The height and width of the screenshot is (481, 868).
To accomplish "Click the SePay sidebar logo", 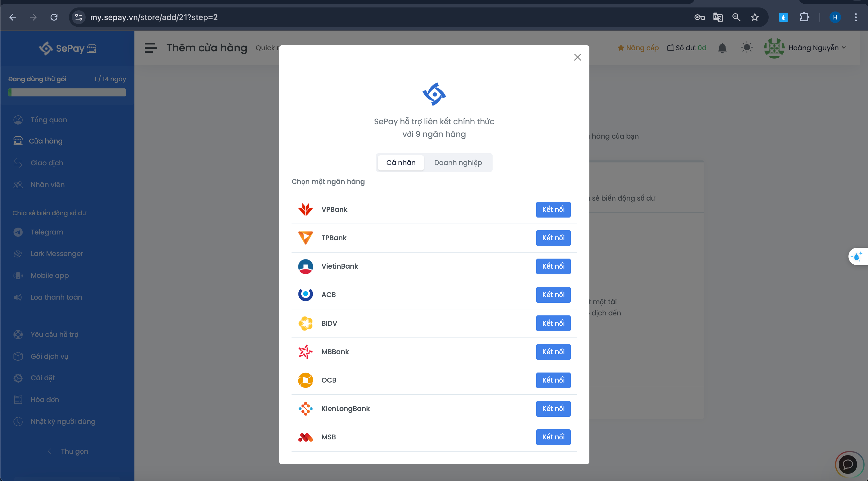I will pyautogui.click(x=67, y=49).
